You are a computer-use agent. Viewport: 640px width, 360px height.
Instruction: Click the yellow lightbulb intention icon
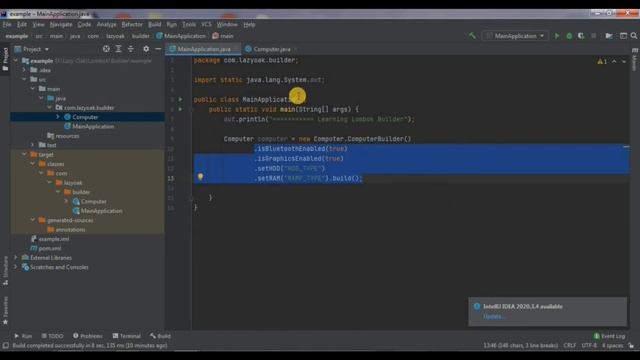click(200, 177)
